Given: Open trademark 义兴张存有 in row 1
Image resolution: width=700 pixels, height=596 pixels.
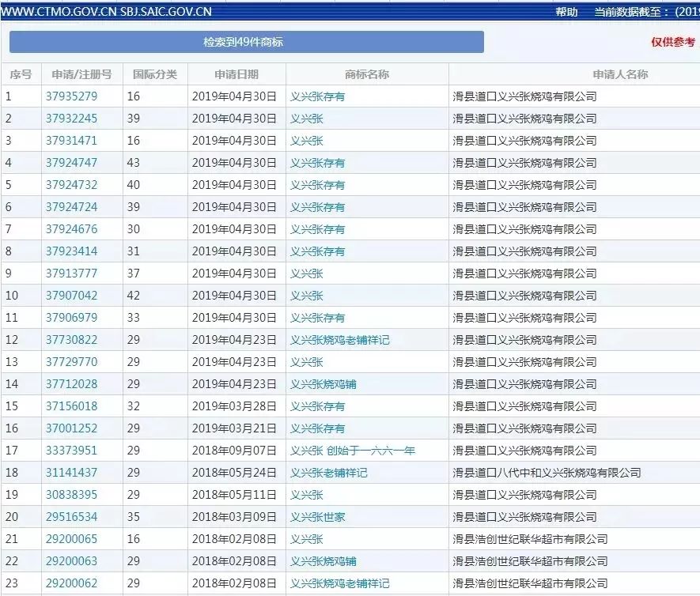Looking at the screenshot, I should [x=317, y=96].
